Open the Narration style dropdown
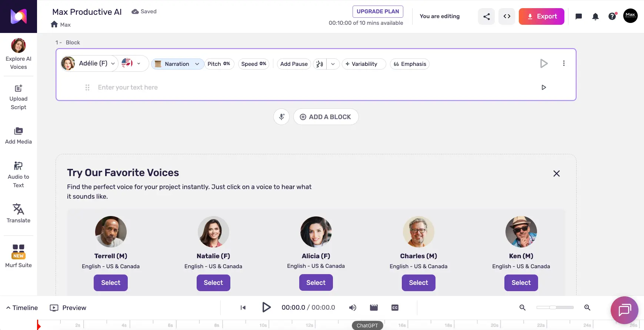This screenshot has height=330, width=644. pos(177,64)
